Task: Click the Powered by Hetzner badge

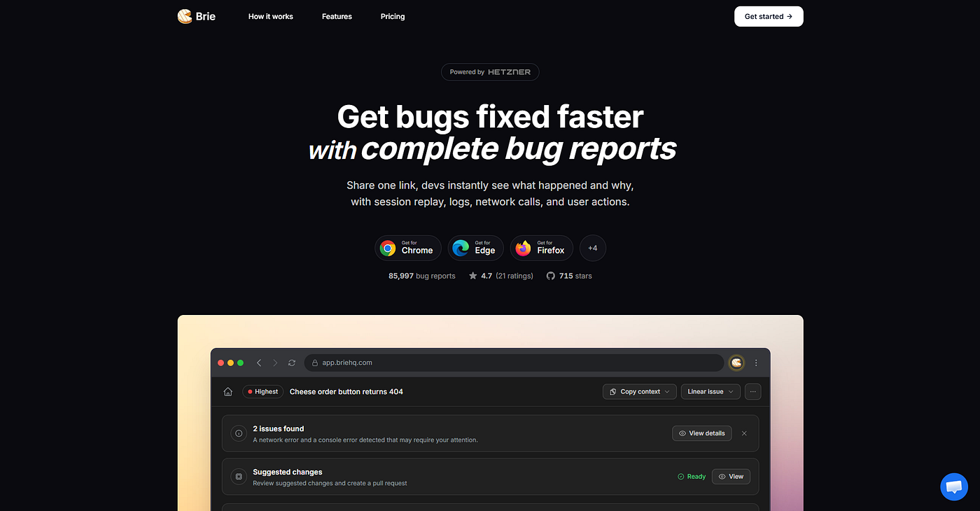Action: 490,72
